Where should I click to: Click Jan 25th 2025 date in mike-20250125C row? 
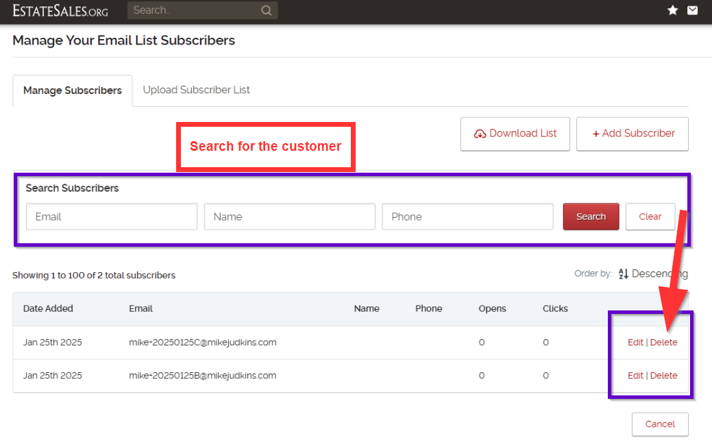coord(53,343)
